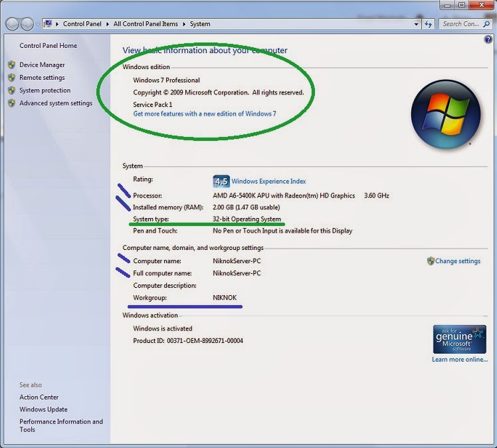Open the address bar history dropdown
Screen dimensions: 497x448
click(416, 24)
